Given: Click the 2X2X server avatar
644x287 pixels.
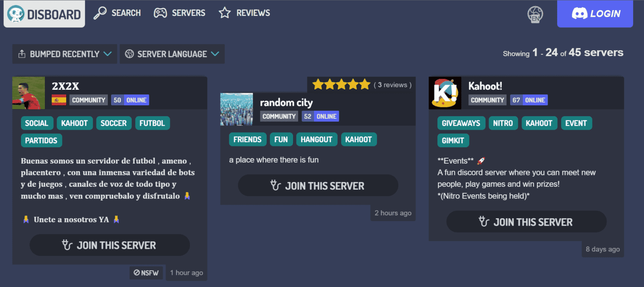Looking at the screenshot, I should point(29,93).
